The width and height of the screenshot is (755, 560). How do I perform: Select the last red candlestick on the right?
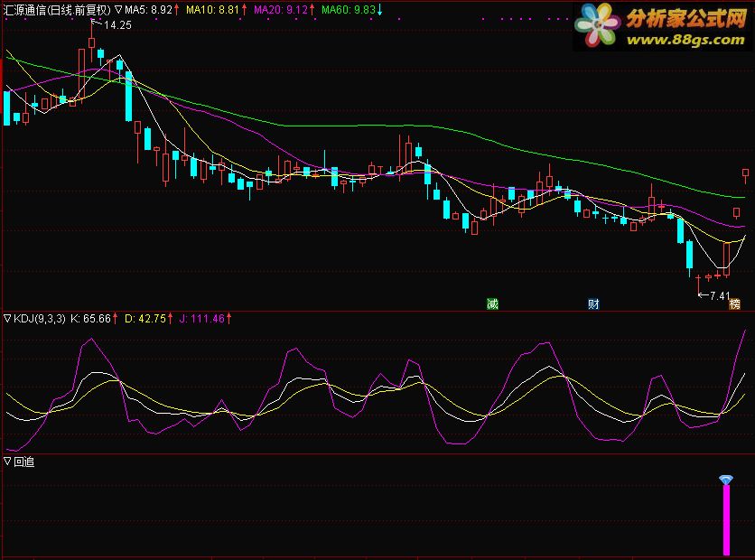tap(745, 175)
